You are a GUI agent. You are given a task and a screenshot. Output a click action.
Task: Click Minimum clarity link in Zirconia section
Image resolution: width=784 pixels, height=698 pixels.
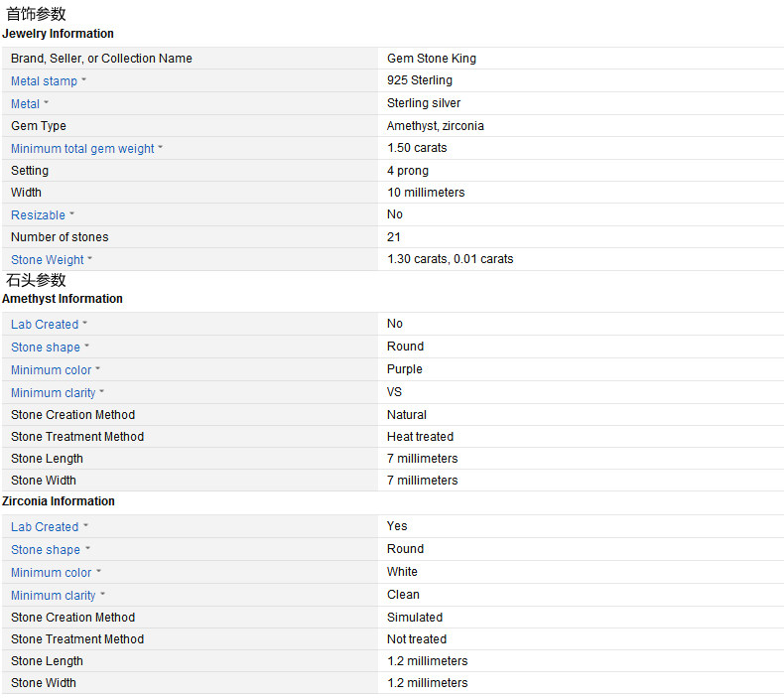[53, 596]
